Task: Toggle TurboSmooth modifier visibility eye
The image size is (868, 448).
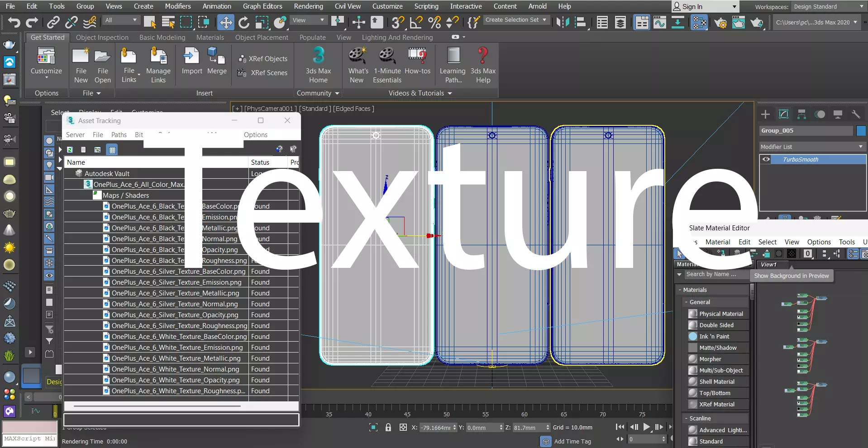Action: [x=766, y=159]
